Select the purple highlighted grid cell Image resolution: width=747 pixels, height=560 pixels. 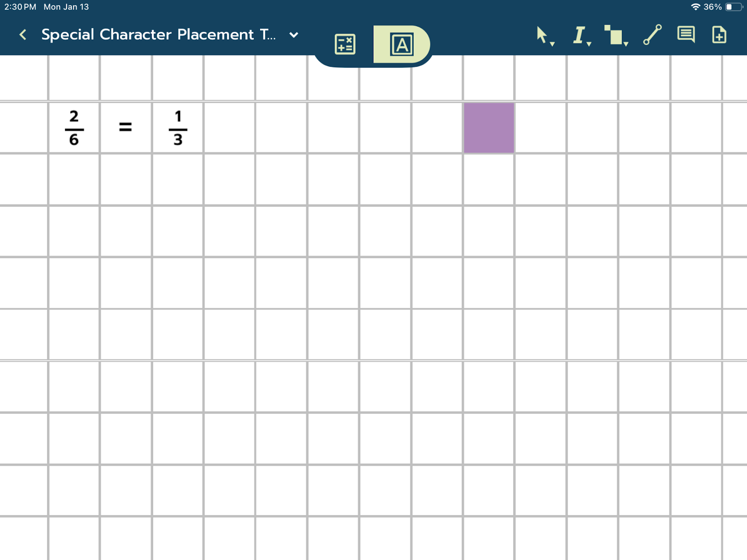click(x=489, y=127)
